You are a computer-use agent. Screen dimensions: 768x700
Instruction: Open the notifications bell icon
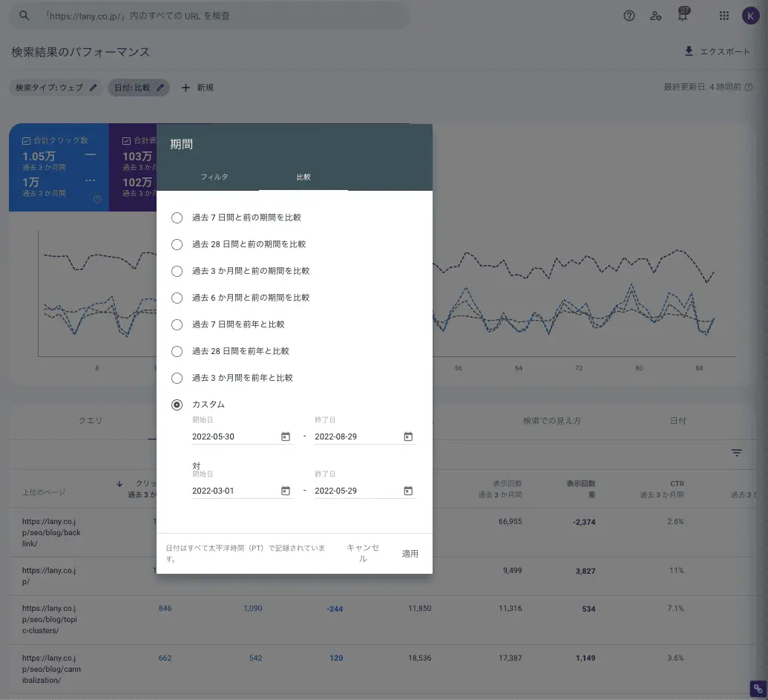click(683, 16)
